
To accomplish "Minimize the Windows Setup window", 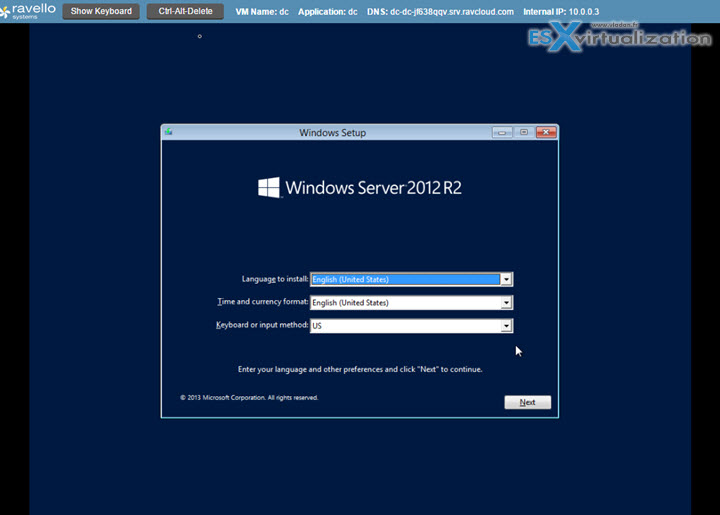I will [502, 132].
